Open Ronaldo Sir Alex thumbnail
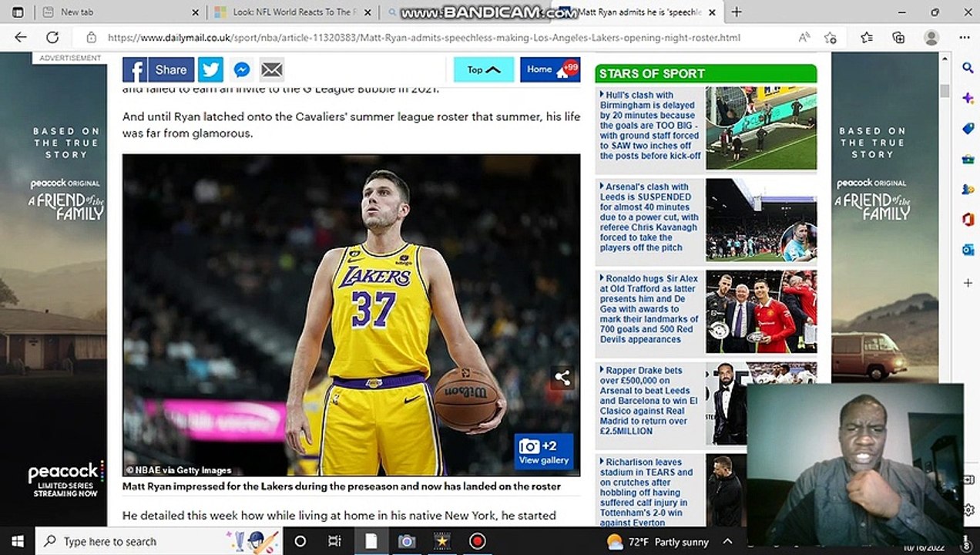 point(761,311)
